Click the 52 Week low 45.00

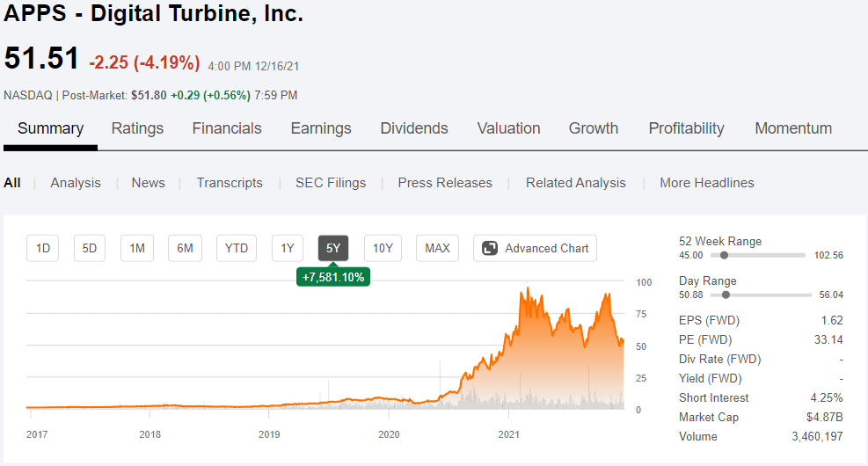coord(691,255)
